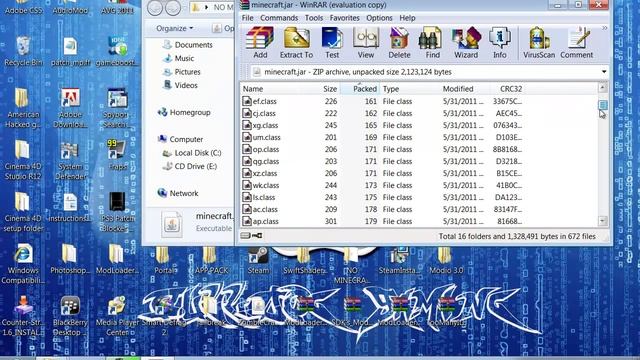Select the xz.class file row
The height and width of the screenshot is (360, 640).
pyautogui.click(x=382, y=173)
